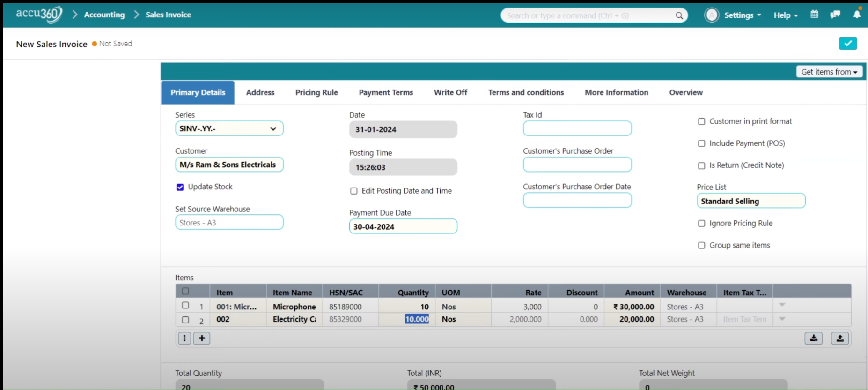Image resolution: width=868 pixels, height=390 pixels.
Task: Open the Settings dropdown
Action: (x=743, y=15)
